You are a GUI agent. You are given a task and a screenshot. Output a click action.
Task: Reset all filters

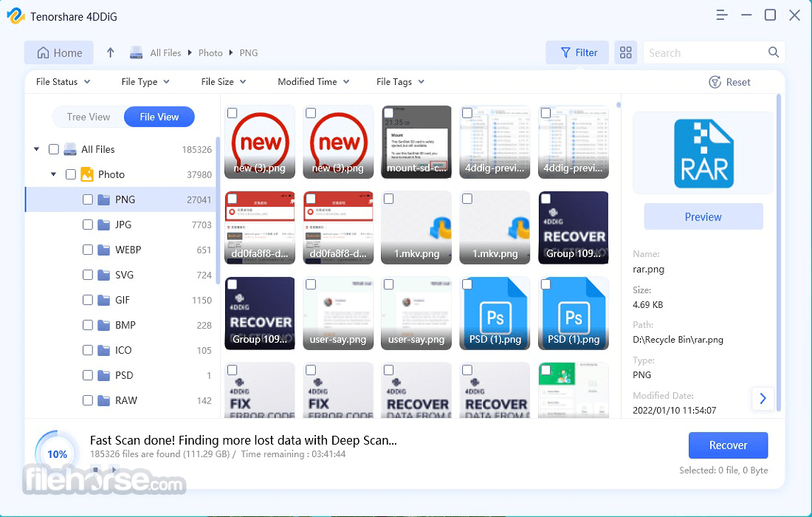(x=729, y=82)
